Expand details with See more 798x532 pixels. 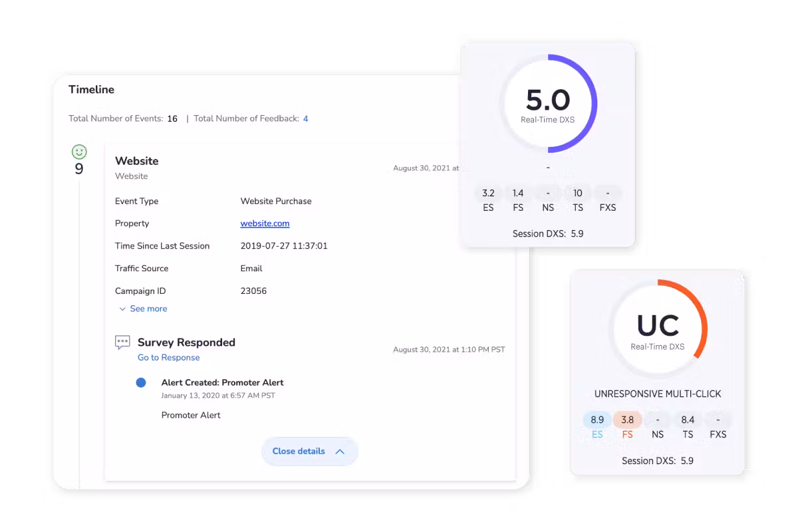[148, 309]
